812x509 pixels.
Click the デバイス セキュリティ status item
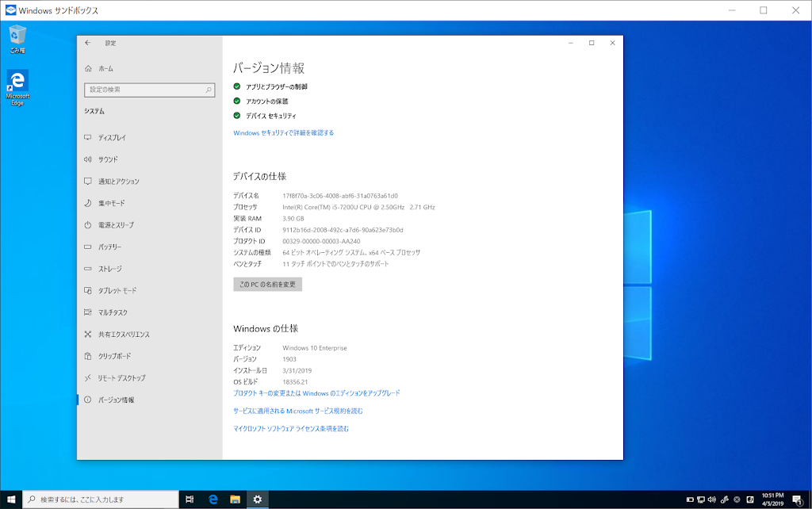(x=271, y=116)
